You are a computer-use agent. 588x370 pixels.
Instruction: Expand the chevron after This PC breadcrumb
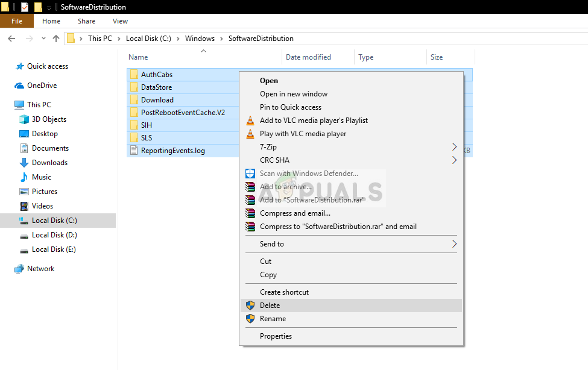coord(119,39)
